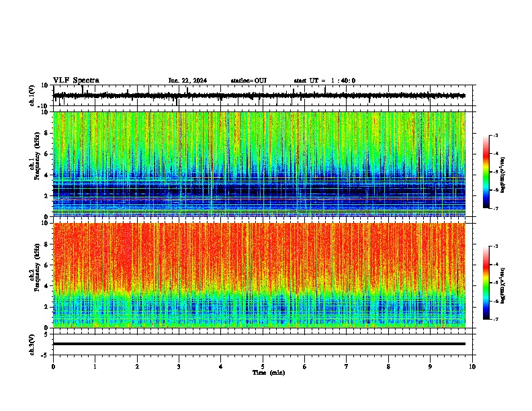
Task: Click the "8" kHz tick of ch.1 spectrogram
Action: coord(46,133)
